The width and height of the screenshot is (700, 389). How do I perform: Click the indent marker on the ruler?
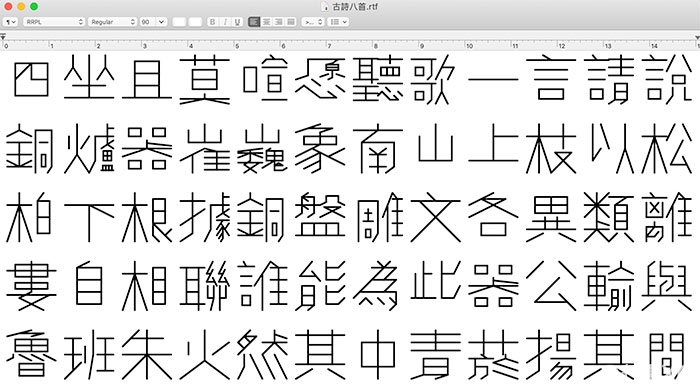tap(3, 36)
